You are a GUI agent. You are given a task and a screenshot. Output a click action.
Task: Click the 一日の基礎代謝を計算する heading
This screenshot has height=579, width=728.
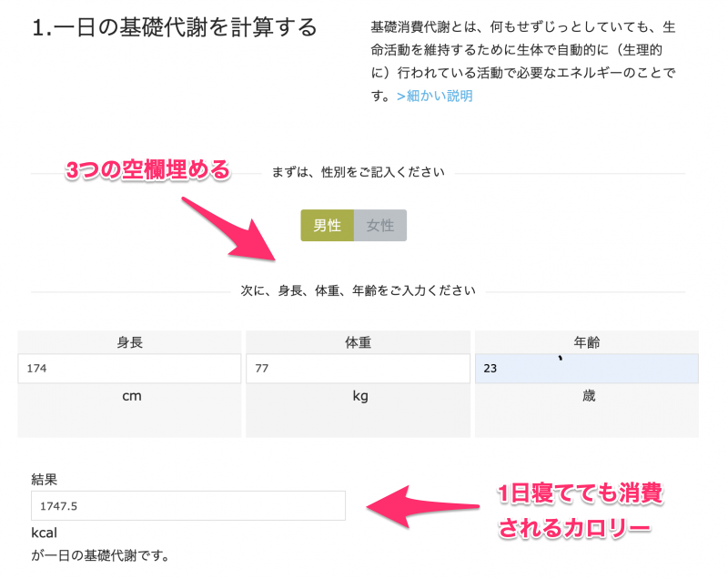click(x=174, y=27)
